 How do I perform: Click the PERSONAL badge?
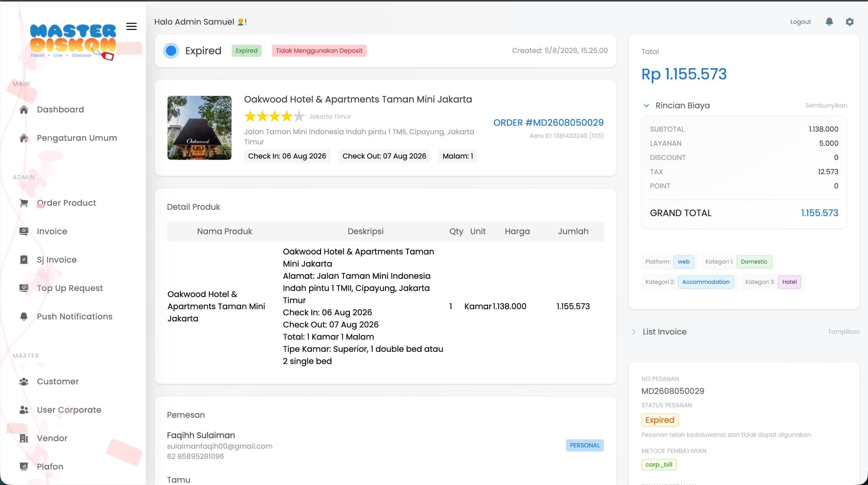(585, 445)
